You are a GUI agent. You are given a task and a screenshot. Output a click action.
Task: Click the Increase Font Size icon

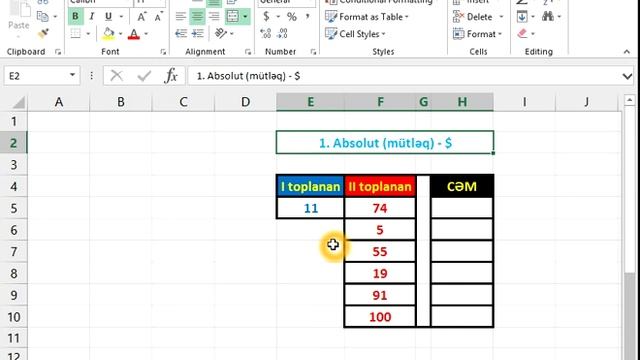(141, 17)
